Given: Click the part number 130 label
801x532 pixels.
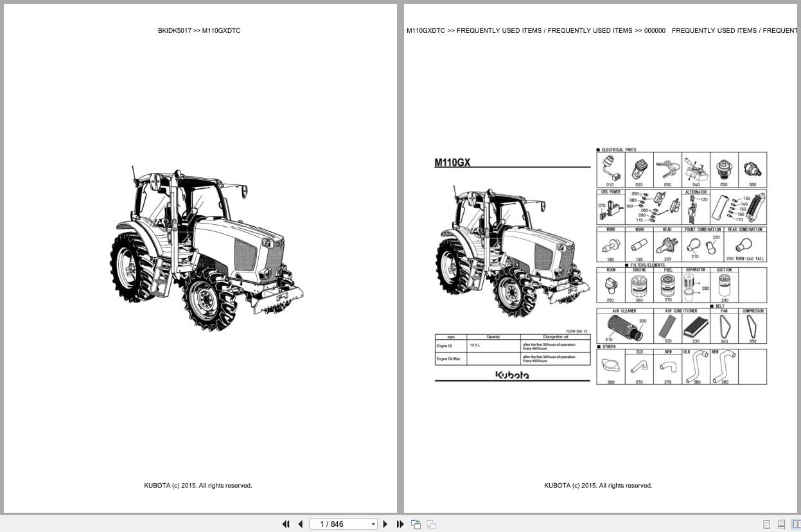Looking at the screenshot, I should pyautogui.click(x=746, y=199).
